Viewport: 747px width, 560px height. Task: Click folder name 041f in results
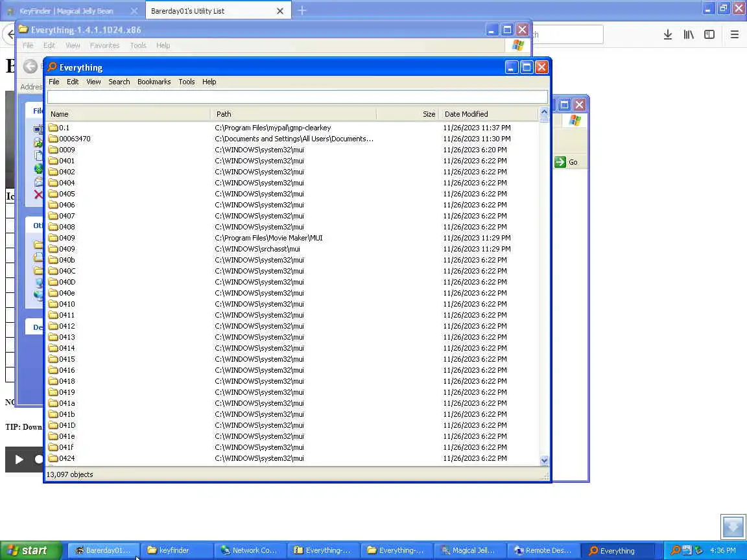(x=66, y=447)
